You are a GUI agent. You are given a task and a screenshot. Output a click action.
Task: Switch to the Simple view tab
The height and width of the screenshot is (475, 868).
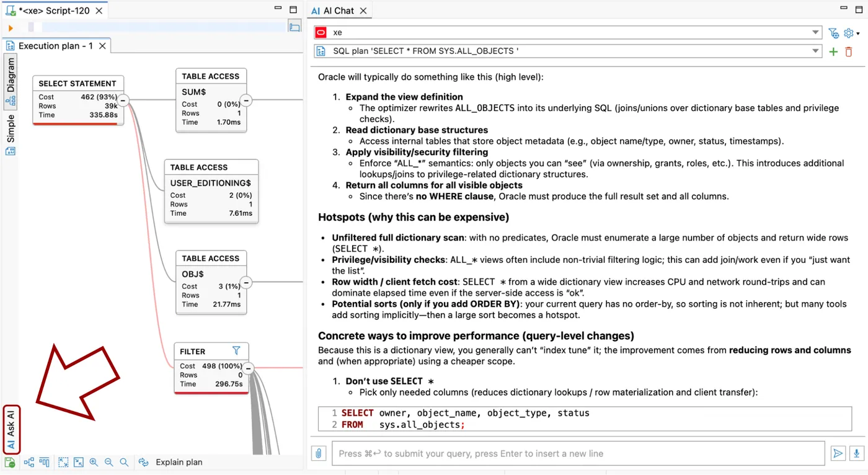pyautogui.click(x=11, y=133)
